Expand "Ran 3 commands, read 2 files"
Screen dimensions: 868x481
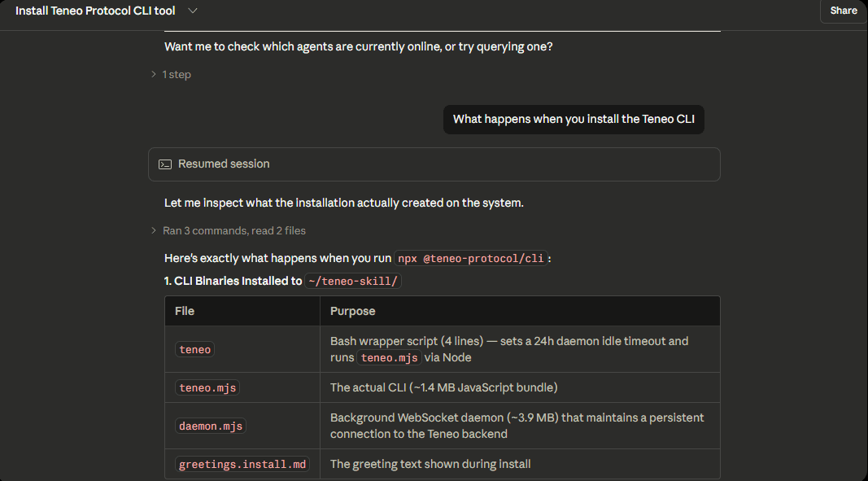234,230
